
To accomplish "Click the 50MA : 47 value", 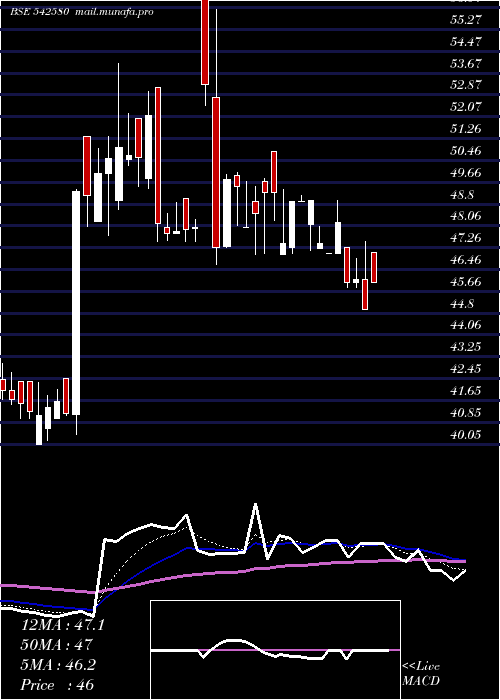I will pyautogui.click(x=57, y=645).
